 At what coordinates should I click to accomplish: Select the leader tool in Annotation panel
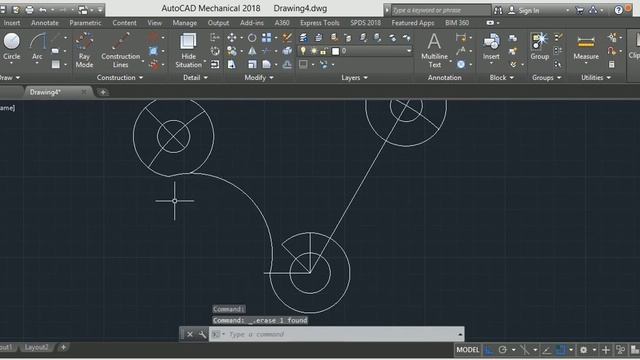tap(461, 51)
